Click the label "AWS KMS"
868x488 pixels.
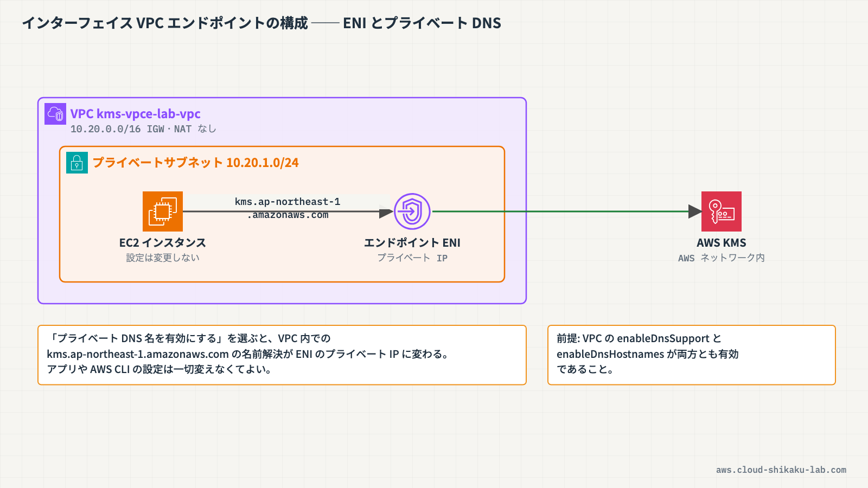pyautogui.click(x=722, y=243)
